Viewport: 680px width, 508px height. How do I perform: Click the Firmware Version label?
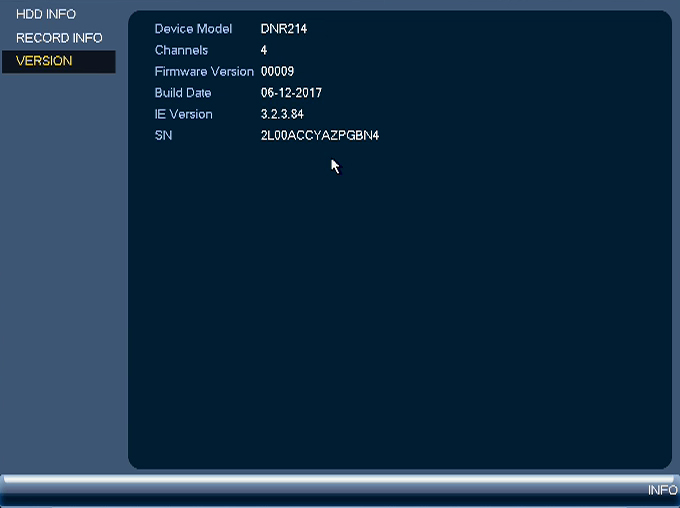[x=204, y=72]
